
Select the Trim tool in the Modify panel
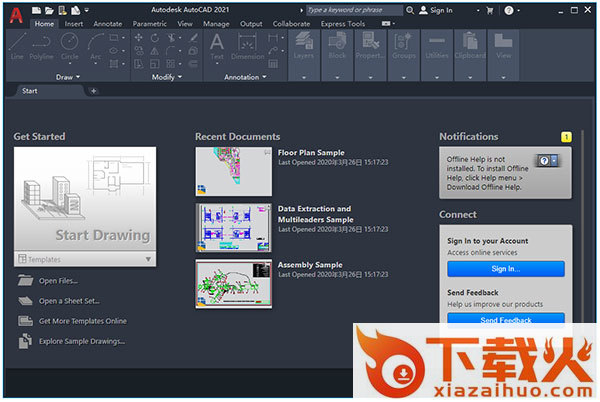click(x=171, y=37)
